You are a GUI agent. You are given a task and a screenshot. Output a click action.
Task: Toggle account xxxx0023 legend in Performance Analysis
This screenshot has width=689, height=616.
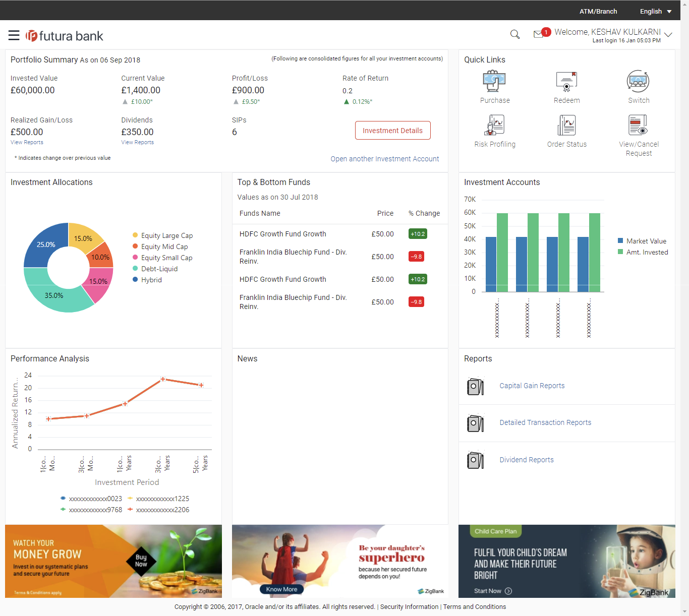click(x=91, y=499)
